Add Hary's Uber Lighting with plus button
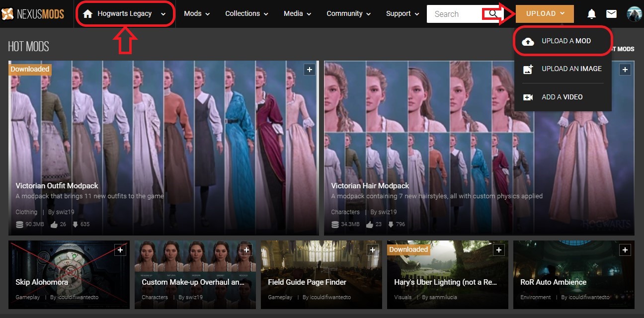This screenshot has height=318, width=644. tap(498, 250)
